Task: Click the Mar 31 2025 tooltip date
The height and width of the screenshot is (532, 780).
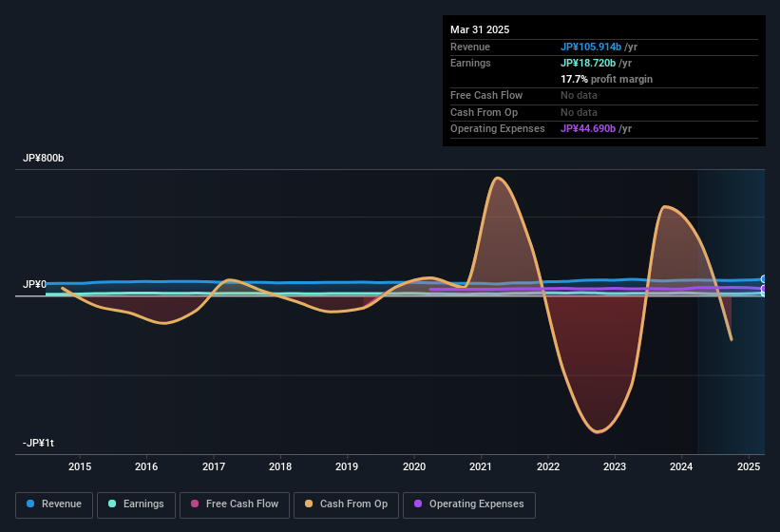Action: click(480, 29)
